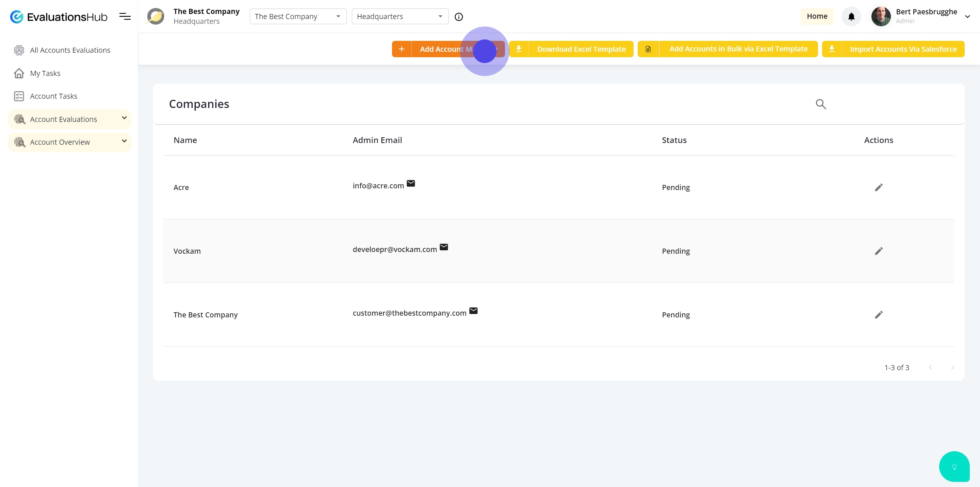Open Bert Paesbrugghe user menu

coord(967,16)
